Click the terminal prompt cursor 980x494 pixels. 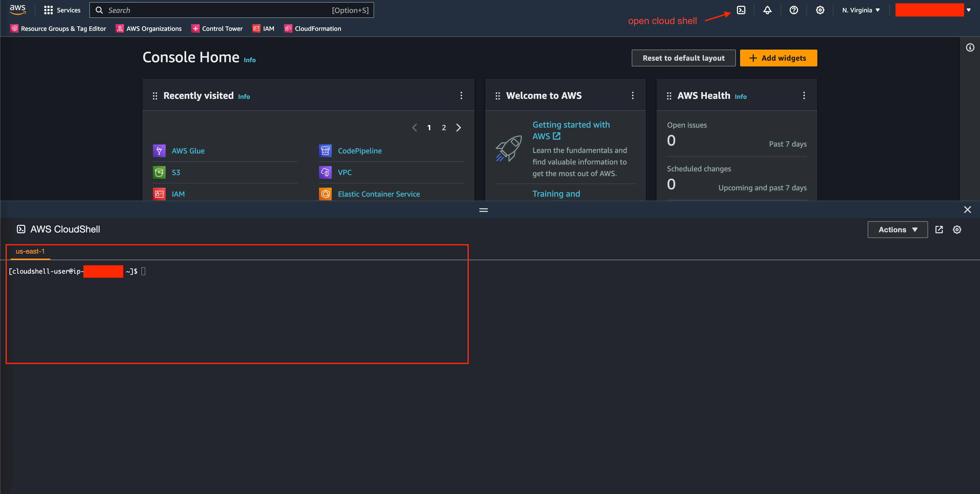[x=143, y=271]
